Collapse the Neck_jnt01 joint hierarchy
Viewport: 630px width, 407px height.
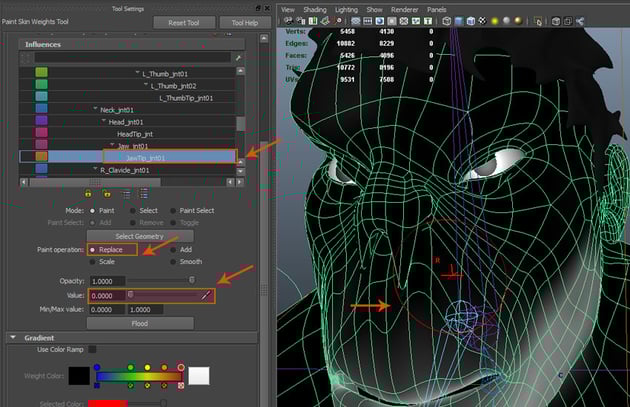pos(94,109)
